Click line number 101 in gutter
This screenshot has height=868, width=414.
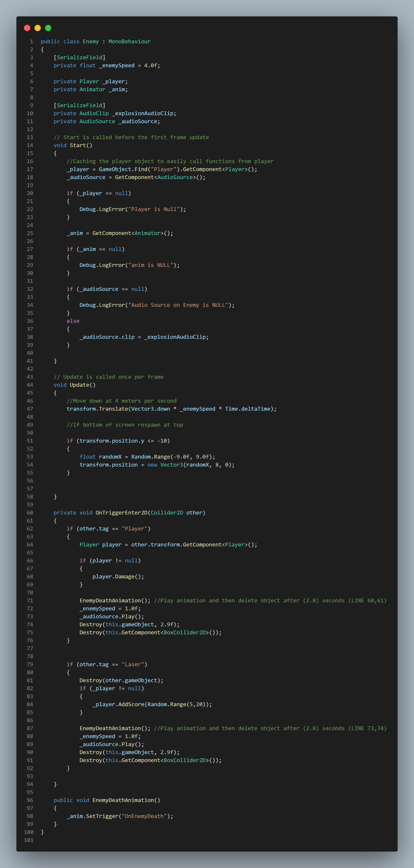click(x=29, y=840)
